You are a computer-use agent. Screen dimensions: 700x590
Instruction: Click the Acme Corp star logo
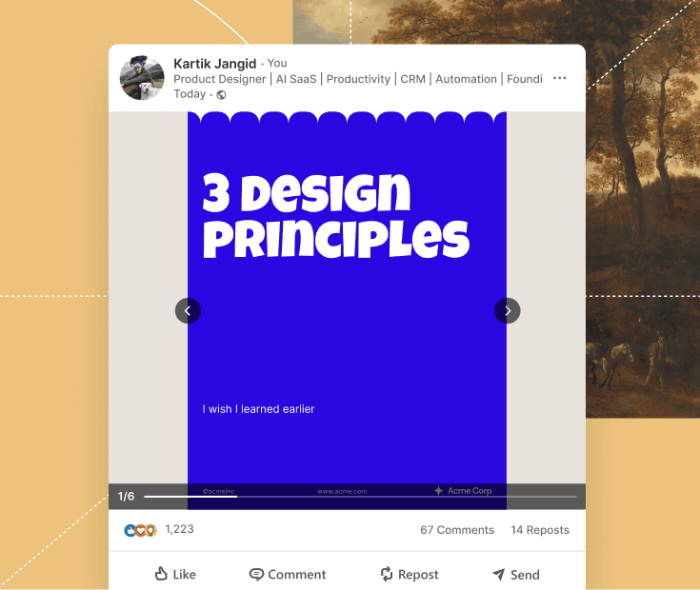pos(438,490)
